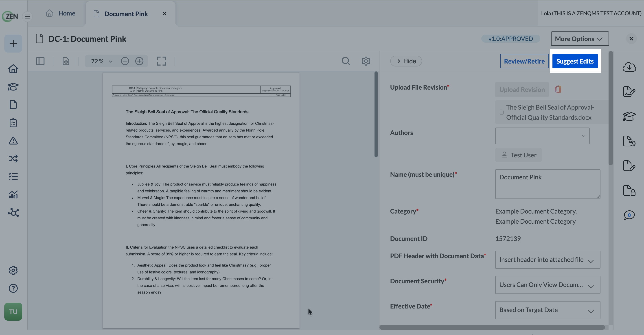
Task: Open the Documents icon in left sidebar
Action: (13, 105)
